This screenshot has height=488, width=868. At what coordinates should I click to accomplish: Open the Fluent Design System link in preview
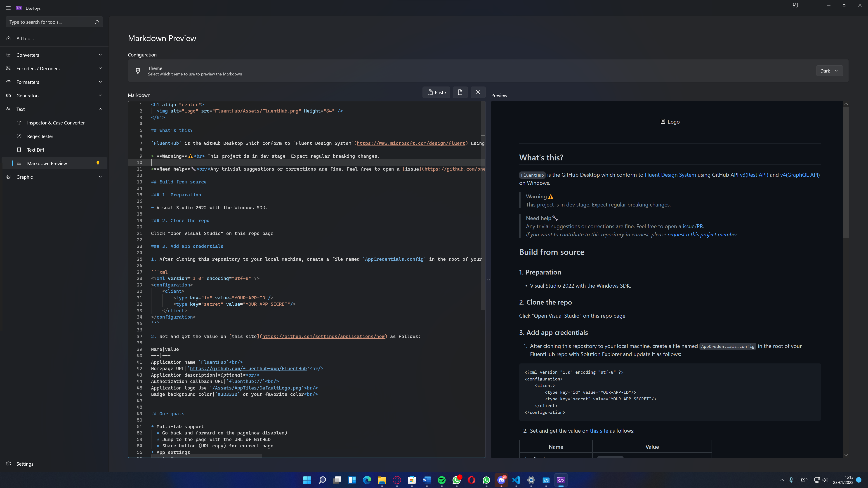(670, 174)
